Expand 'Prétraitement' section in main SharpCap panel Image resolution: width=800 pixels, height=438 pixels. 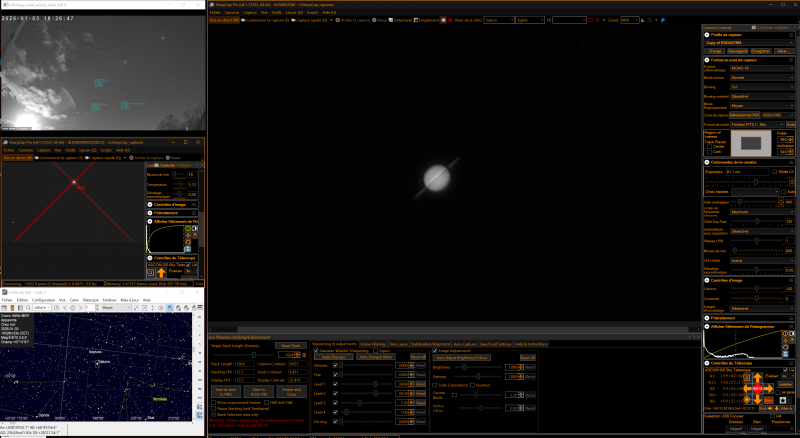tap(707, 318)
